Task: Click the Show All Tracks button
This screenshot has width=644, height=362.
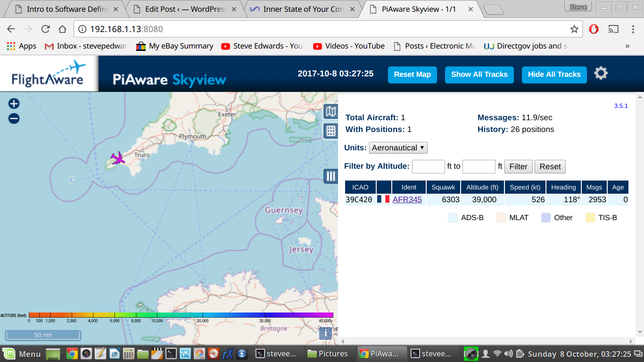Action: 479,74
